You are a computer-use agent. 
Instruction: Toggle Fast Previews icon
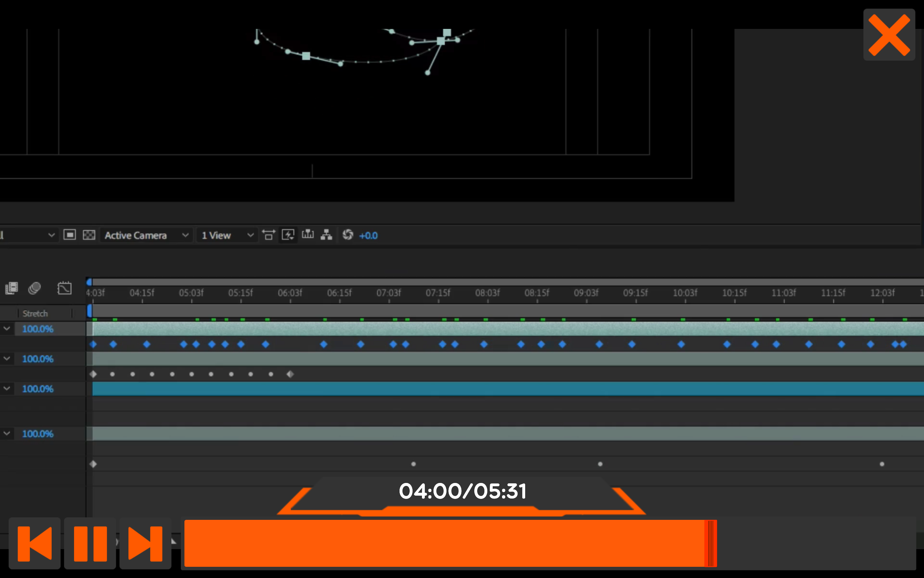coord(288,235)
